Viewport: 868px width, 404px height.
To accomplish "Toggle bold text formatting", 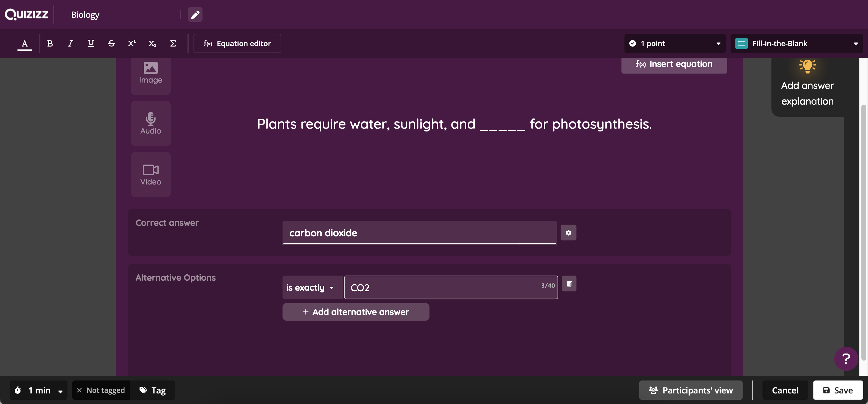I will tap(50, 43).
